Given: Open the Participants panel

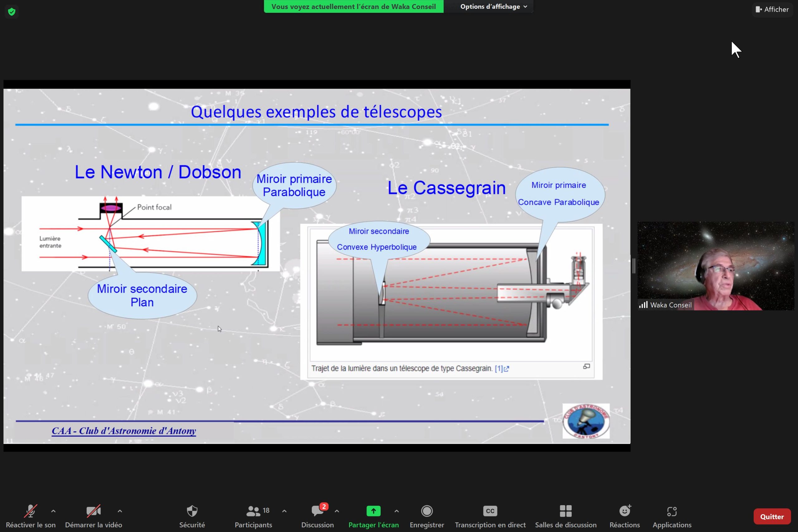Looking at the screenshot, I should [x=253, y=516].
